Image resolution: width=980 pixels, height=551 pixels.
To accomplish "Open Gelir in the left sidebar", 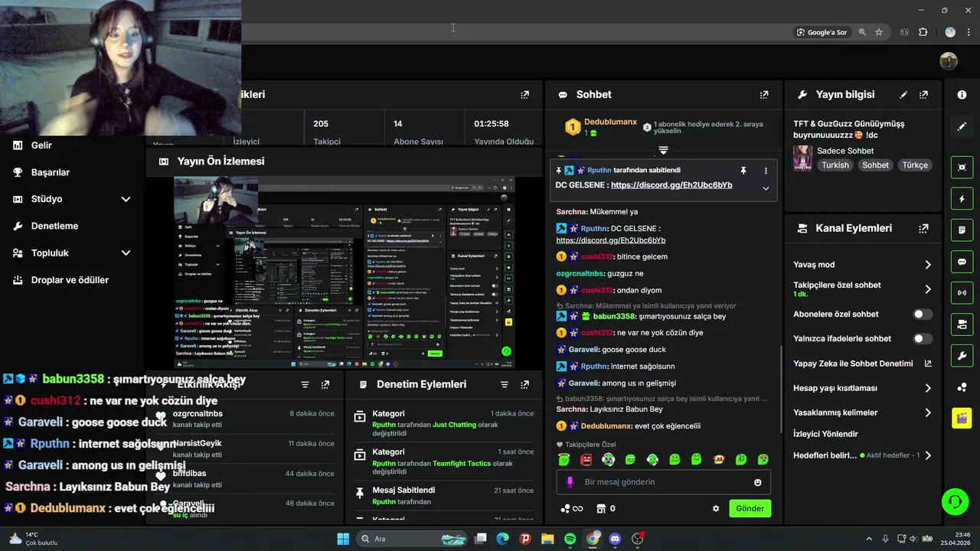I will 41,145.
